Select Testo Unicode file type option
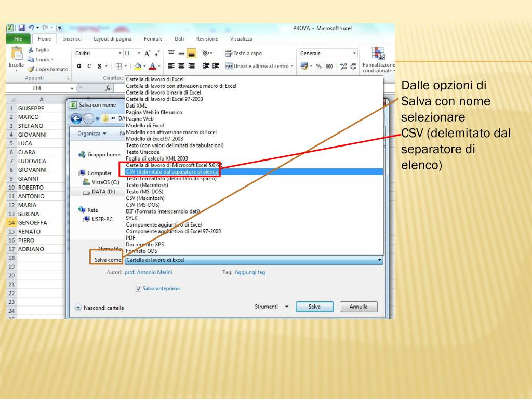The width and height of the screenshot is (532, 399). coord(254,152)
